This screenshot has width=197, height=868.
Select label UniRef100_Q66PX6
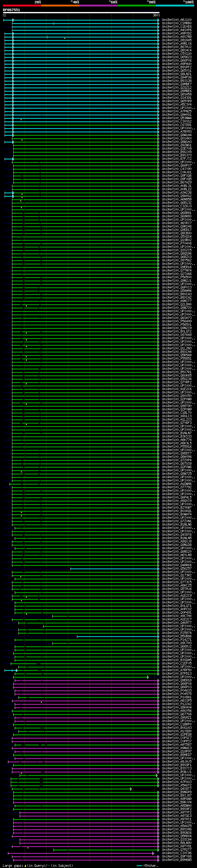click(177, 60)
